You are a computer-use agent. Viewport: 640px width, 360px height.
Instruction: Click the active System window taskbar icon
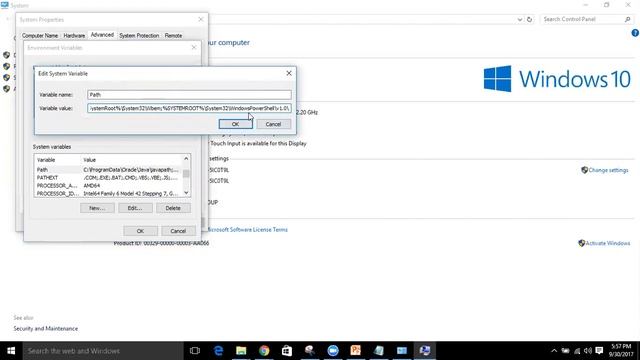(x=425, y=351)
